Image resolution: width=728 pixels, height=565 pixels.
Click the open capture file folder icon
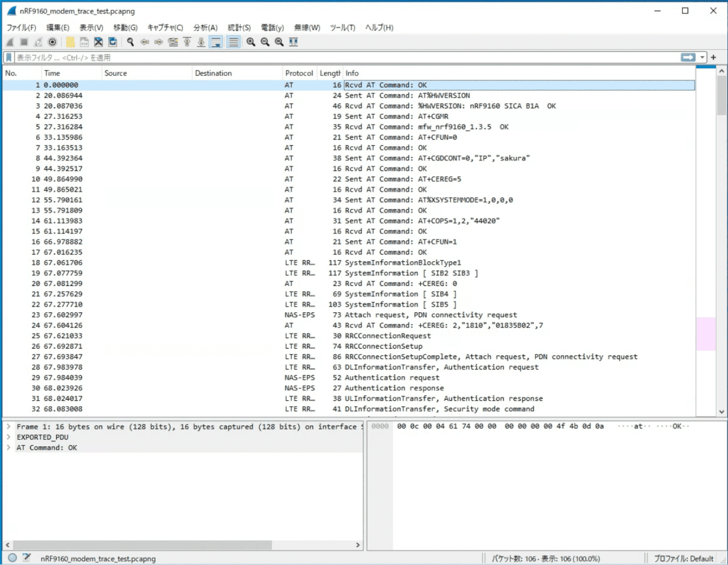tap(70, 42)
